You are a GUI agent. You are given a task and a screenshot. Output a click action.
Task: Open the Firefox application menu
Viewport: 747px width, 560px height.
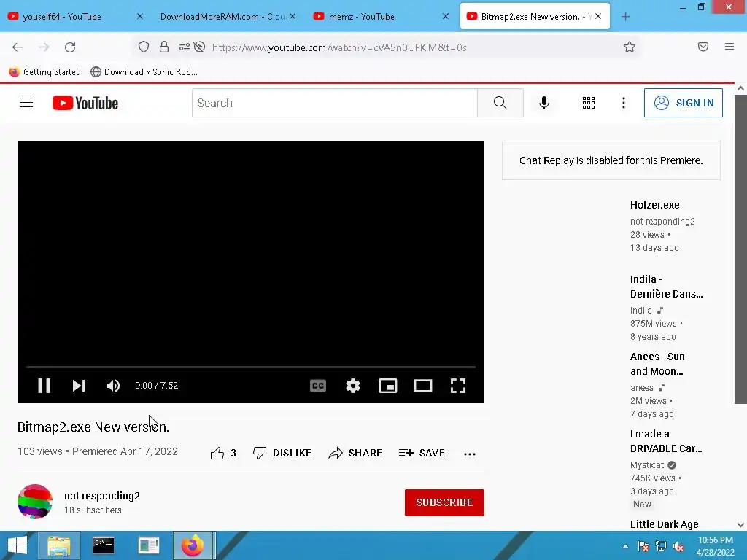point(729,47)
